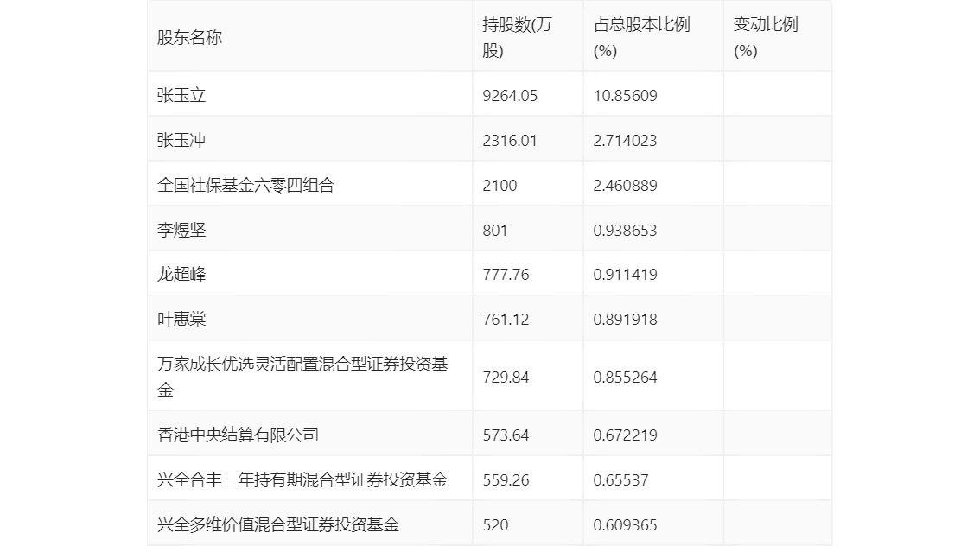The image size is (980, 546).
Task: Select the value 801
Action: (494, 231)
